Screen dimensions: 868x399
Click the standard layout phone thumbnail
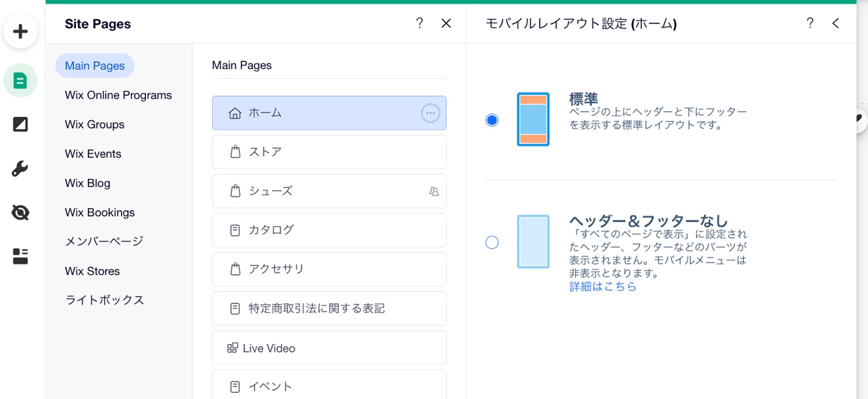pyautogui.click(x=533, y=119)
